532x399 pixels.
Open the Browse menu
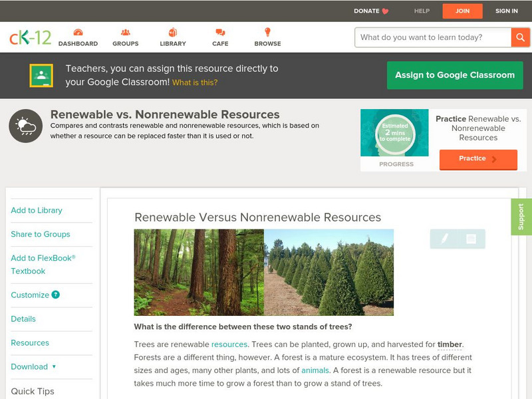pos(267,37)
